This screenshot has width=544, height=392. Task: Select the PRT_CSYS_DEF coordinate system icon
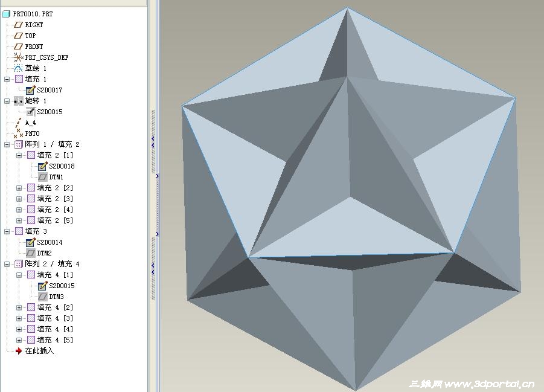tap(18, 57)
